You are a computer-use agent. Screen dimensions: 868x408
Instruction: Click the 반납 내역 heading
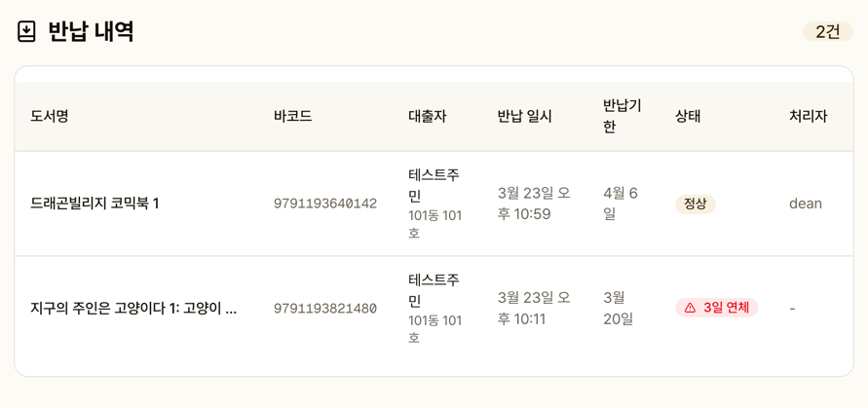click(91, 32)
